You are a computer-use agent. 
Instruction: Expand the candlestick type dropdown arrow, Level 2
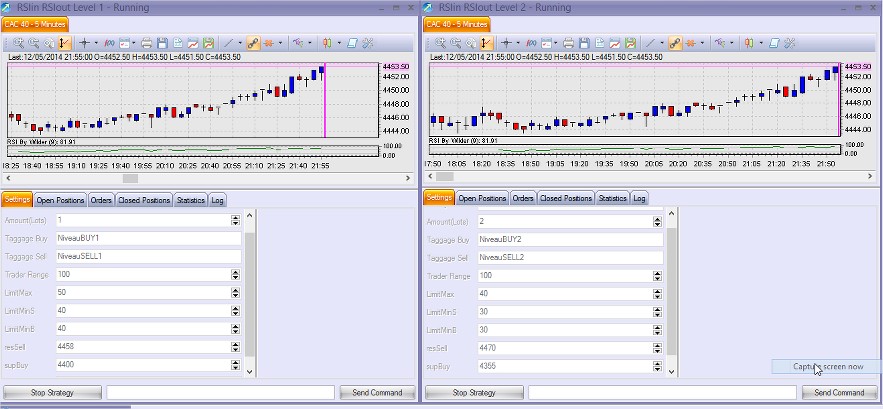761,43
